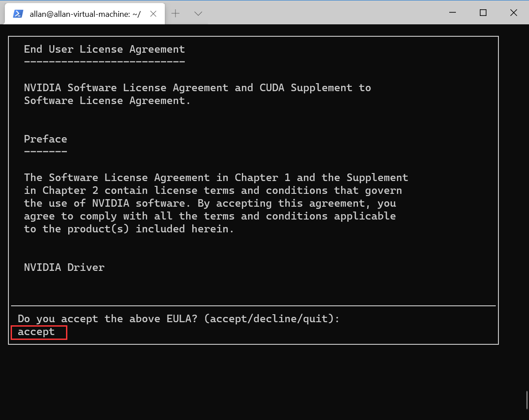This screenshot has height=420, width=529.
Task: Click the "Preface" section heading
Action: [46, 139]
